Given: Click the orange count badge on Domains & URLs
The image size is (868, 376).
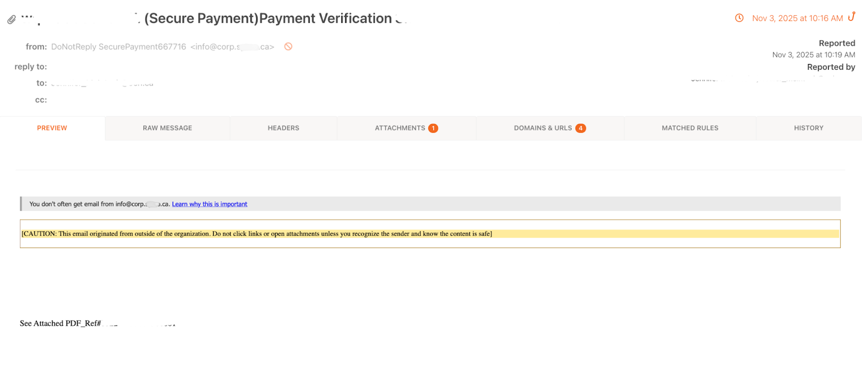Looking at the screenshot, I should [580, 128].
